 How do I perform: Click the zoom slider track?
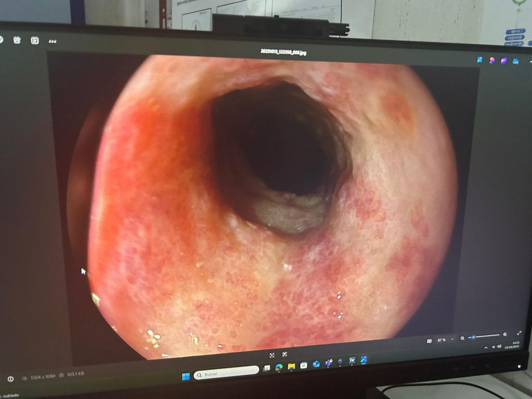click(x=486, y=336)
